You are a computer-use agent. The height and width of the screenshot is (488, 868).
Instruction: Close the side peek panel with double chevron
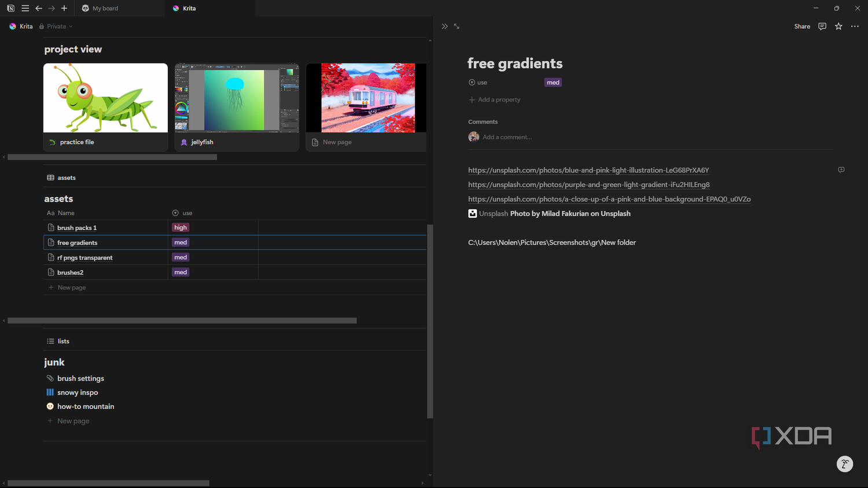[444, 27]
